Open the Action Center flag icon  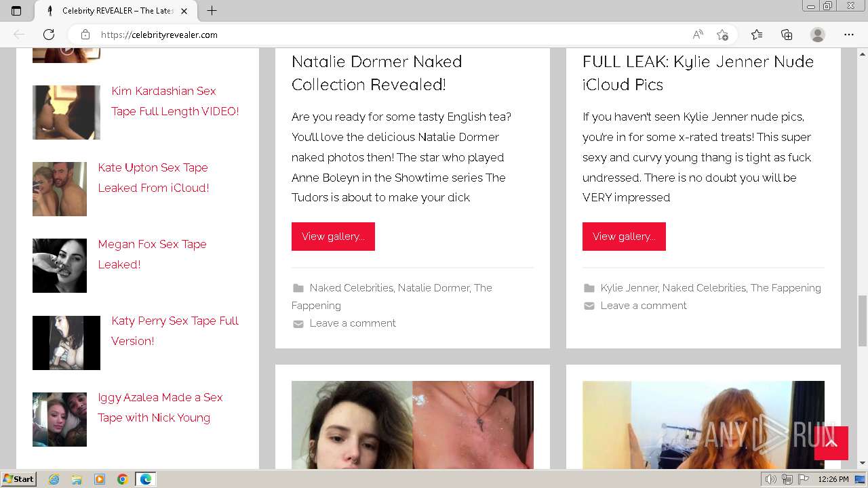coord(802,479)
